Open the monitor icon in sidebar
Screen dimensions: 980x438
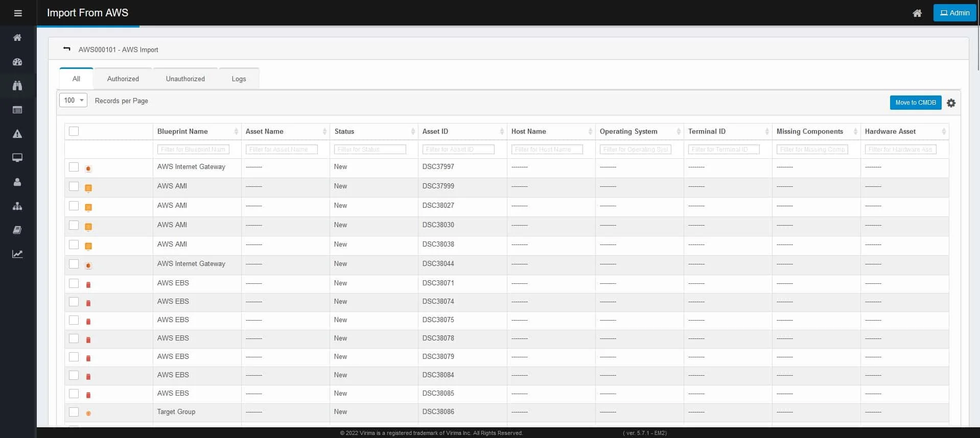pyautogui.click(x=17, y=158)
